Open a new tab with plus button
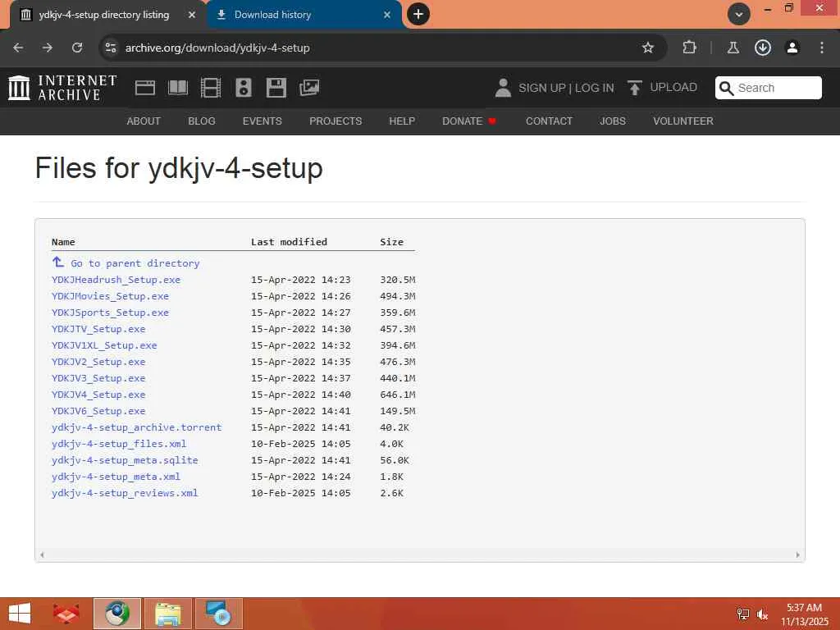 point(418,14)
